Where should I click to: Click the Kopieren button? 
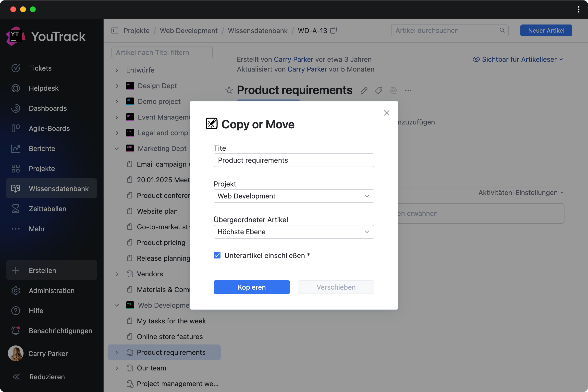click(x=252, y=287)
